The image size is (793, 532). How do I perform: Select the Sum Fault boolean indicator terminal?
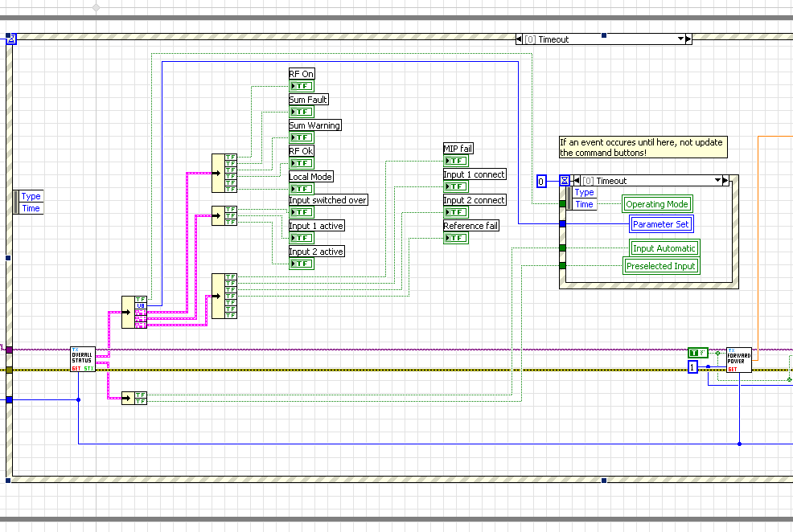click(302, 112)
